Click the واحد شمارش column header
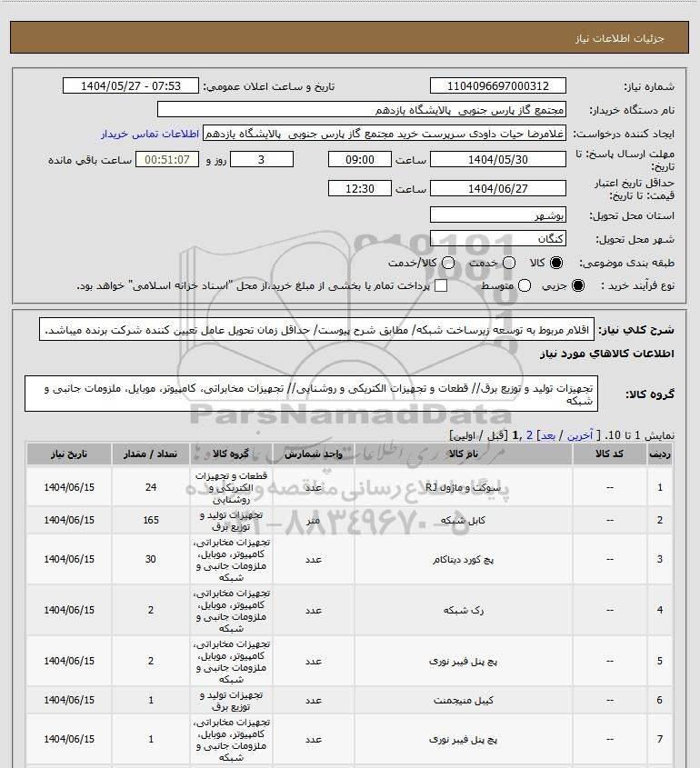Screen dimensions: 700x768 pos(314,454)
